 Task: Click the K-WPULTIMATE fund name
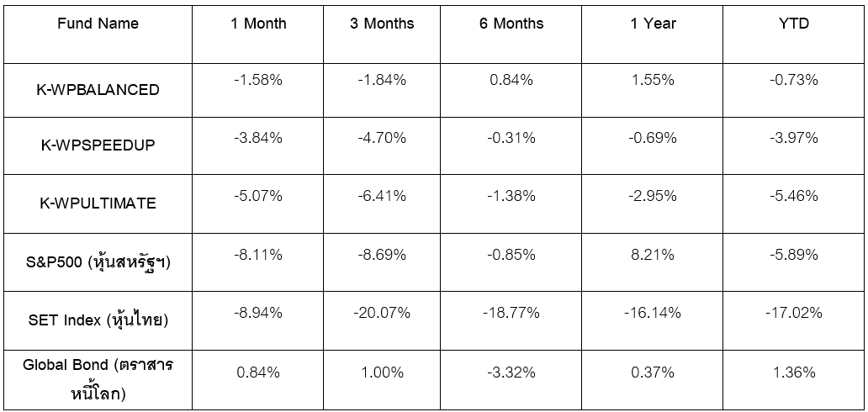pyautogui.click(x=98, y=203)
